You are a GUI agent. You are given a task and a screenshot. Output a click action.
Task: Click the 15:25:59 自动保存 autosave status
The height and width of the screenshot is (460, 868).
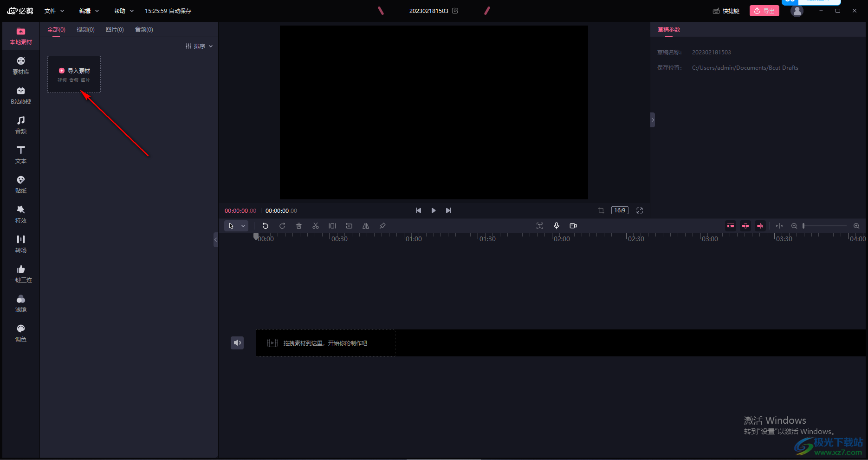(168, 11)
